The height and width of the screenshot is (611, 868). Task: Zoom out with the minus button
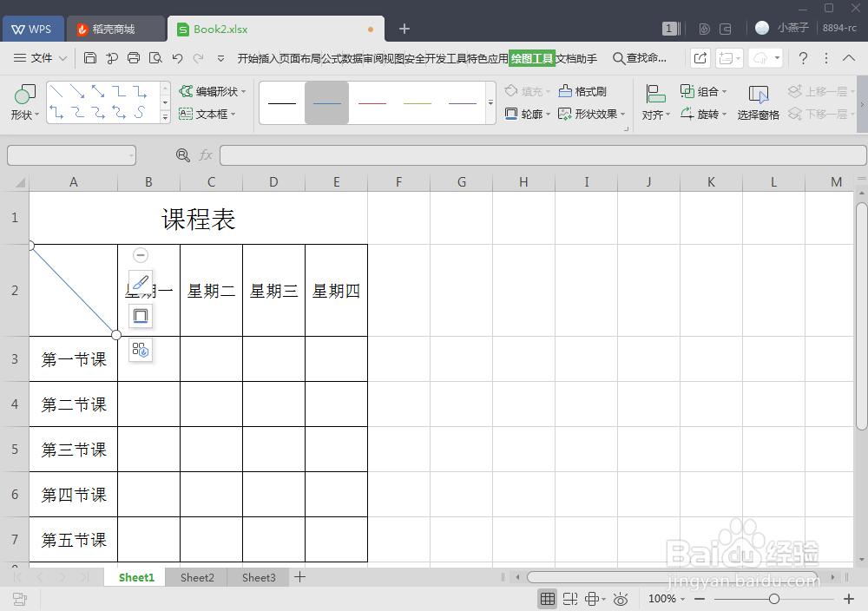tap(700, 599)
